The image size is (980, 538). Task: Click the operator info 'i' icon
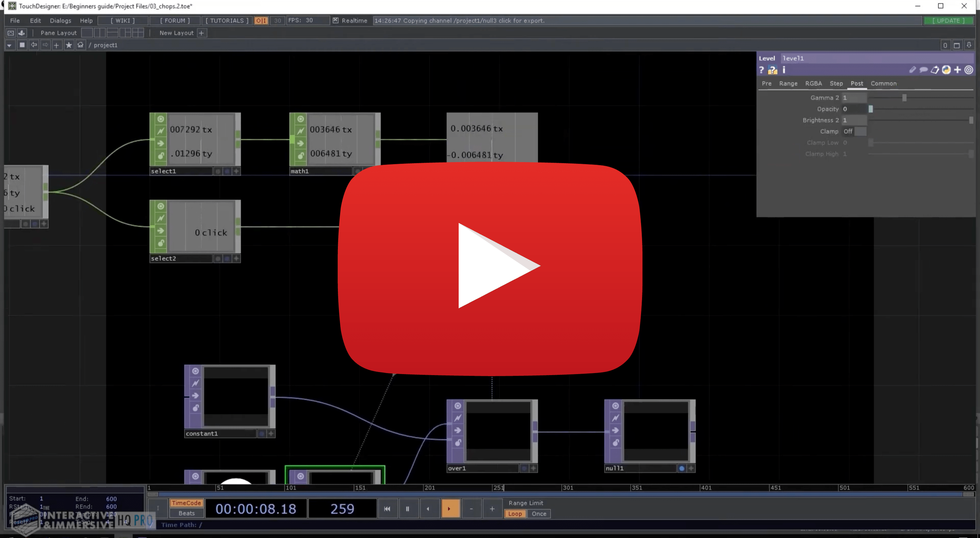click(x=784, y=70)
